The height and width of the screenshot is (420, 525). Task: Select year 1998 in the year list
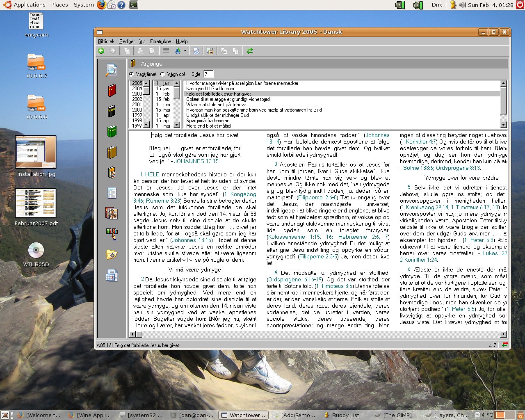137,121
